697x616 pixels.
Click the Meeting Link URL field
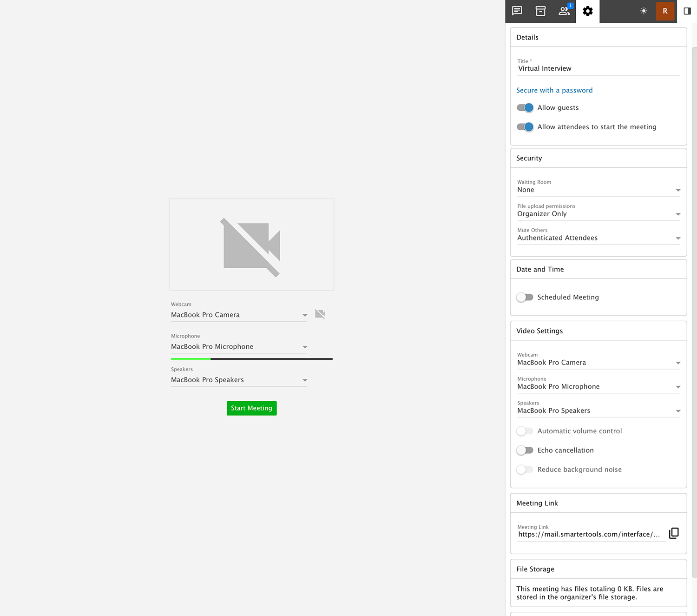coord(592,534)
